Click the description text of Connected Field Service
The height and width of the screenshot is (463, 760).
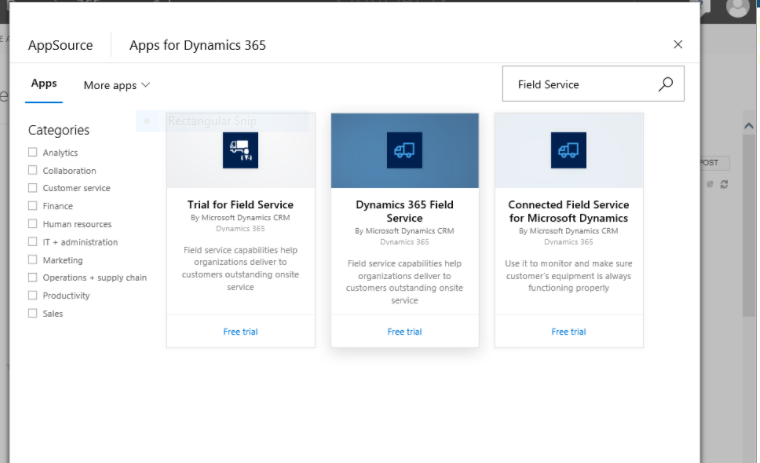[569, 276]
